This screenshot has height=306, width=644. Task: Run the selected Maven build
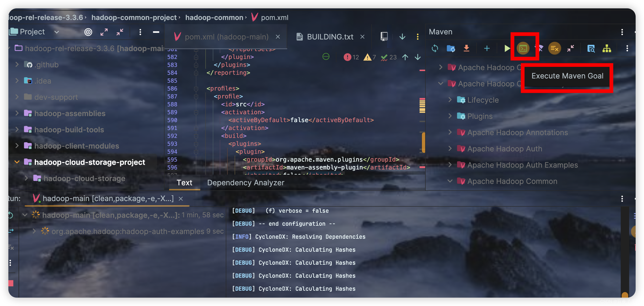[507, 48]
